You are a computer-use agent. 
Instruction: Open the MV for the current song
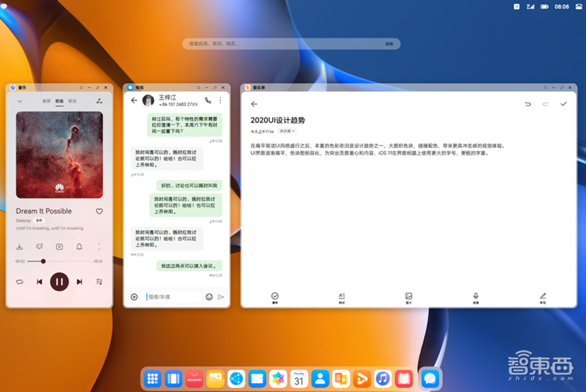click(59, 247)
